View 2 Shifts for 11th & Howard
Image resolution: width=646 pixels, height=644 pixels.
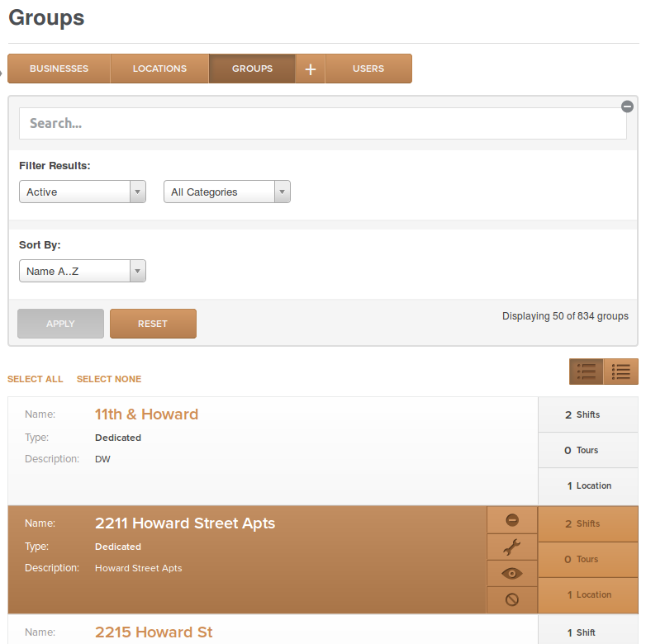click(588, 414)
